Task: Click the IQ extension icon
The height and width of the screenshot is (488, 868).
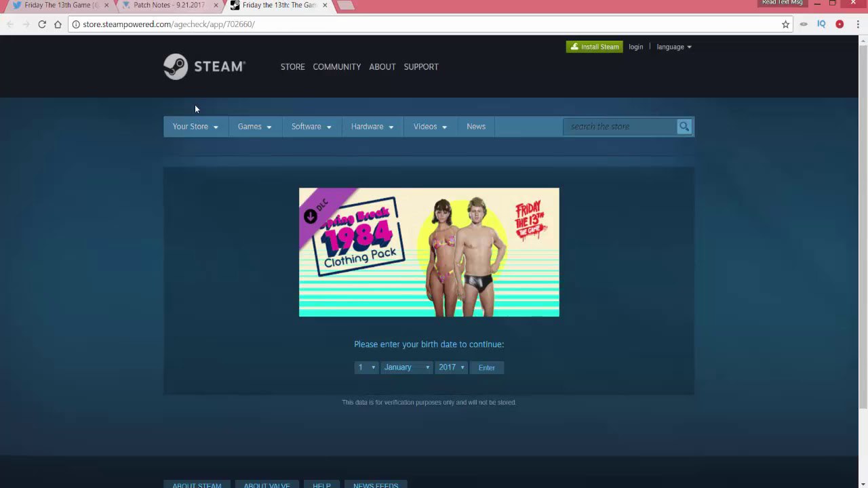Action: click(x=821, y=24)
